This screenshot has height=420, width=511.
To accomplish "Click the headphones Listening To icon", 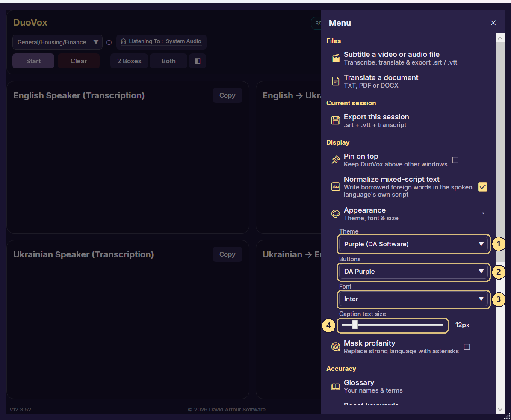I will tap(124, 42).
